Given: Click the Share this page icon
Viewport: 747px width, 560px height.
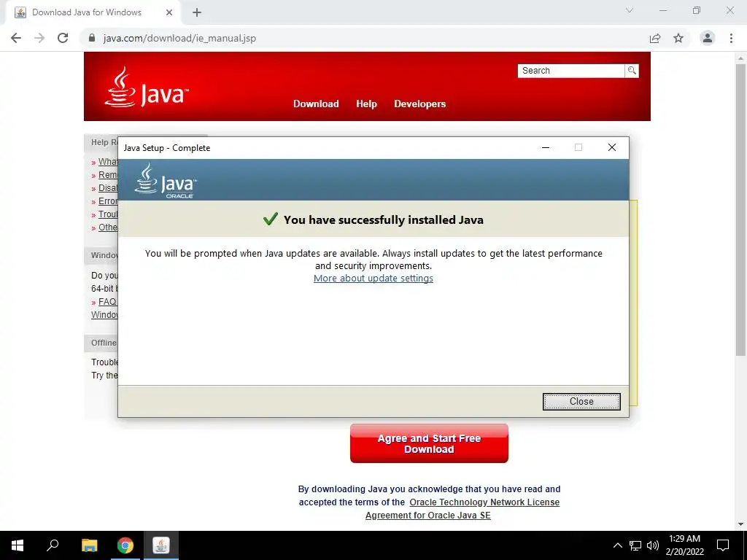Looking at the screenshot, I should pyautogui.click(x=655, y=38).
